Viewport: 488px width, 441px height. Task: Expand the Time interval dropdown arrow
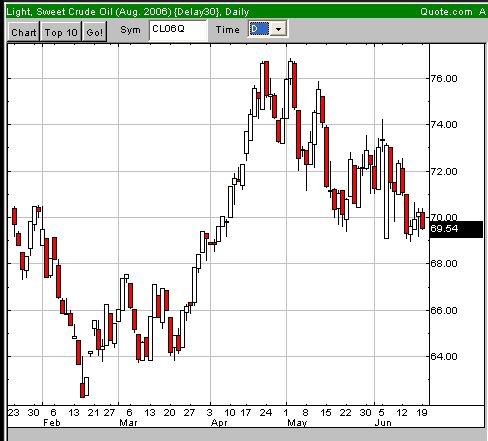[278, 29]
